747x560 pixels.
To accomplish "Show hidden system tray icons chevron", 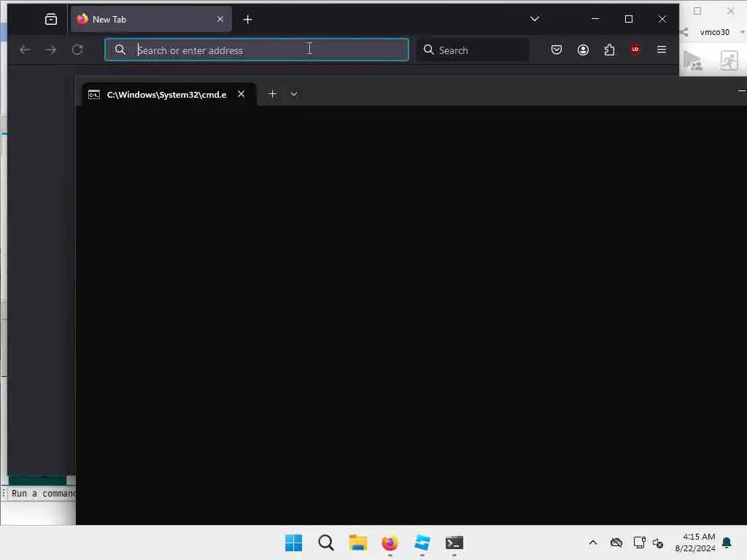I will pos(592,542).
